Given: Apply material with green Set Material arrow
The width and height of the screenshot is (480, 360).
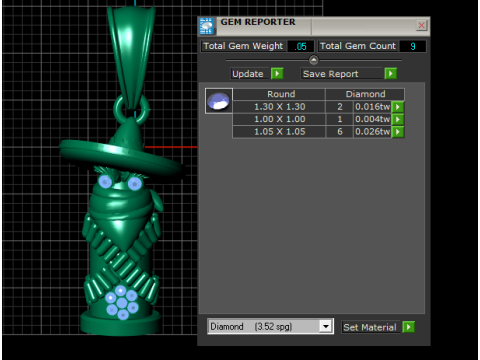Looking at the screenshot, I should pos(408,327).
